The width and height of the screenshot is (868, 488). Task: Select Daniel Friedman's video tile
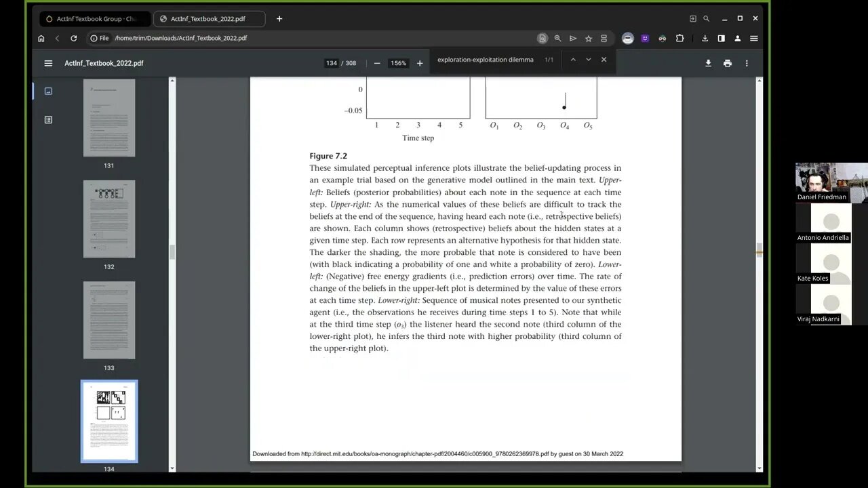[x=831, y=182]
